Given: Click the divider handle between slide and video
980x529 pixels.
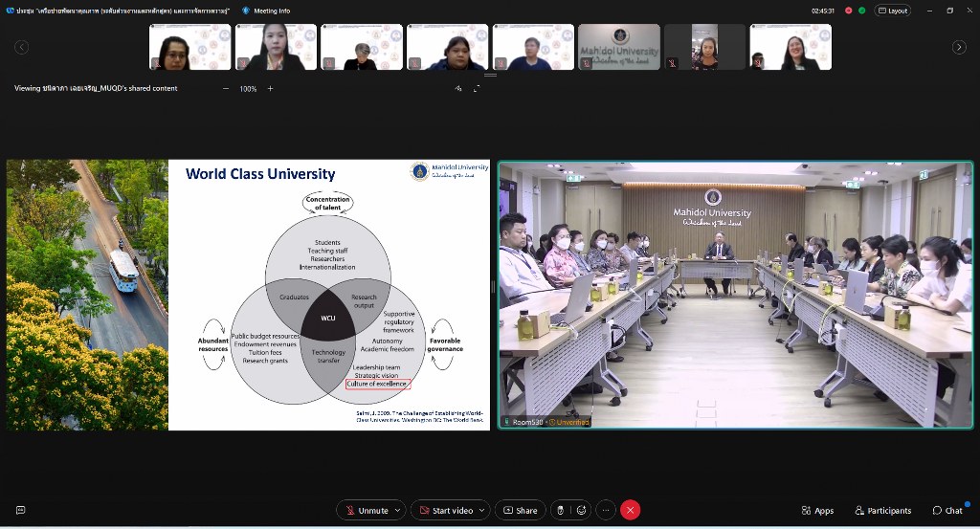Looking at the screenshot, I should pyautogui.click(x=494, y=287).
